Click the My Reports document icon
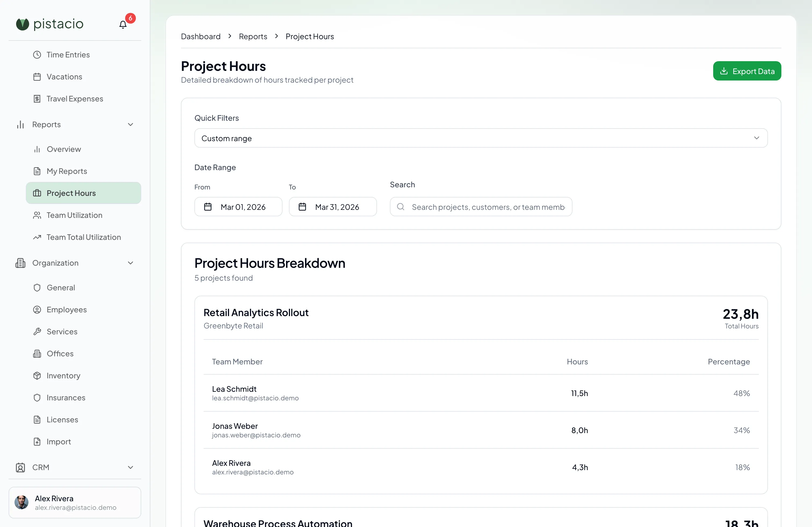The width and height of the screenshot is (812, 527). click(x=37, y=171)
